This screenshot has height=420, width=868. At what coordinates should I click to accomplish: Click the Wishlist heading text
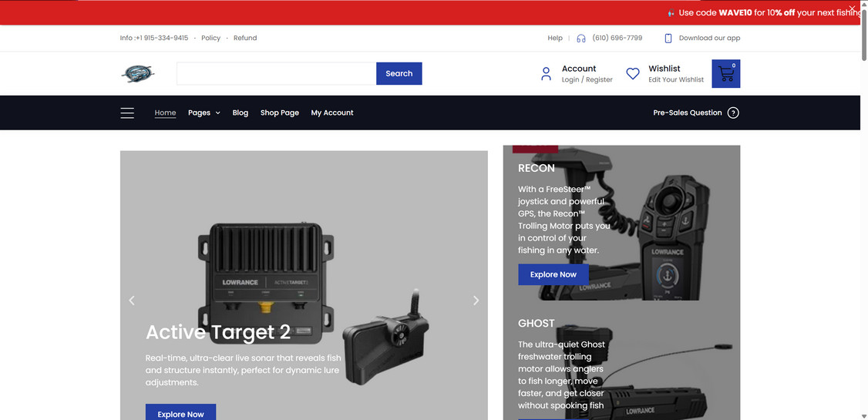[664, 69]
